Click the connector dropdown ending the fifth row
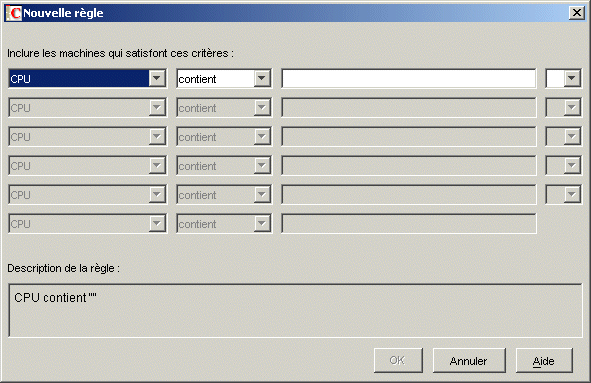This screenshot has height=383, width=591. pos(563,195)
